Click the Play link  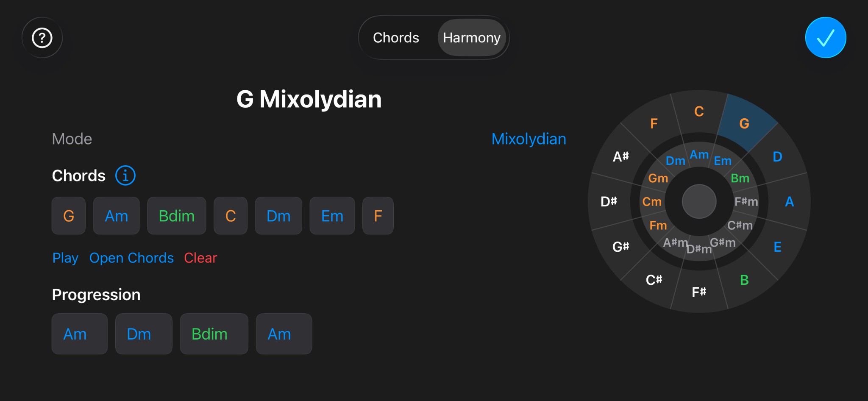point(65,258)
